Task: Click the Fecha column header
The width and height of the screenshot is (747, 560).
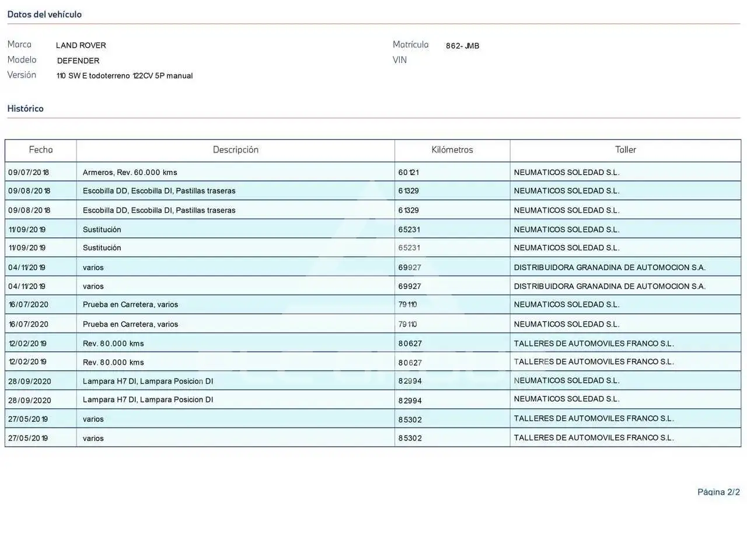Action: click(x=41, y=150)
